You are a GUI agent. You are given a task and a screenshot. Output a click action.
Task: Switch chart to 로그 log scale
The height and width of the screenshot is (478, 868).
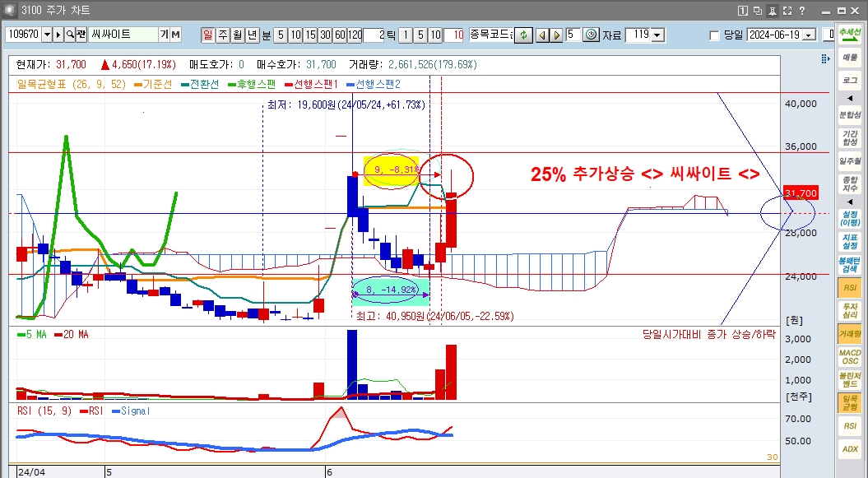tap(850, 81)
